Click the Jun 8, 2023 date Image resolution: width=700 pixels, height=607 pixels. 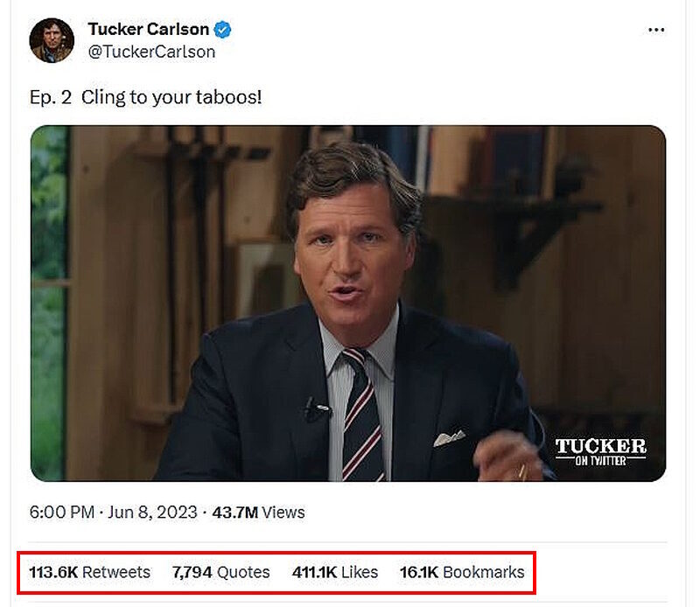tap(152, 512)
